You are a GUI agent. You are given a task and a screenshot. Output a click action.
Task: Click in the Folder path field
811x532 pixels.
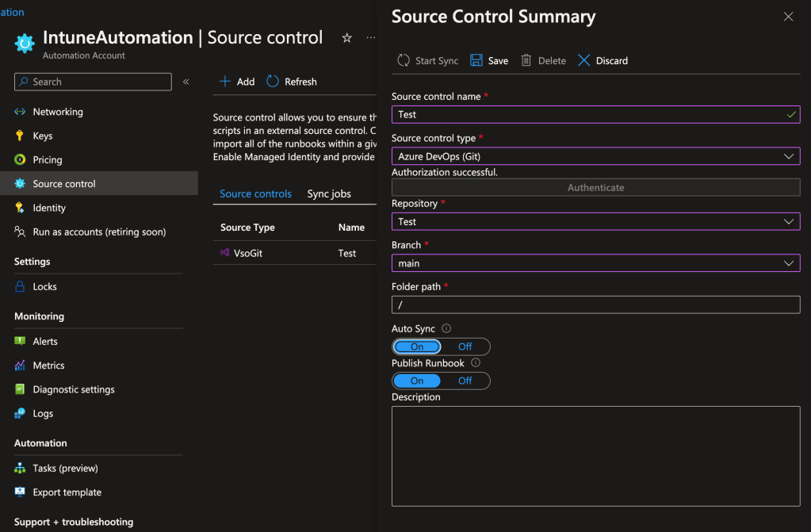click(x=595, y=304)
